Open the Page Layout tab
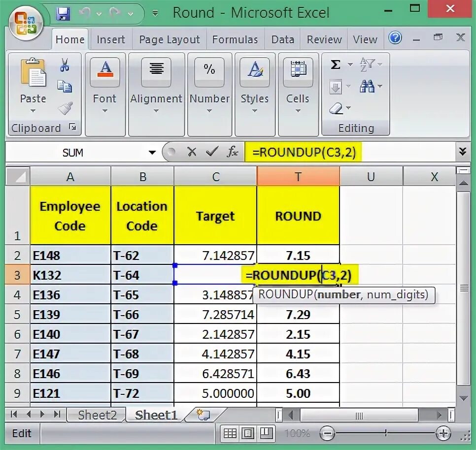This screenshot has height=450, width=476. tap(170, 39)
